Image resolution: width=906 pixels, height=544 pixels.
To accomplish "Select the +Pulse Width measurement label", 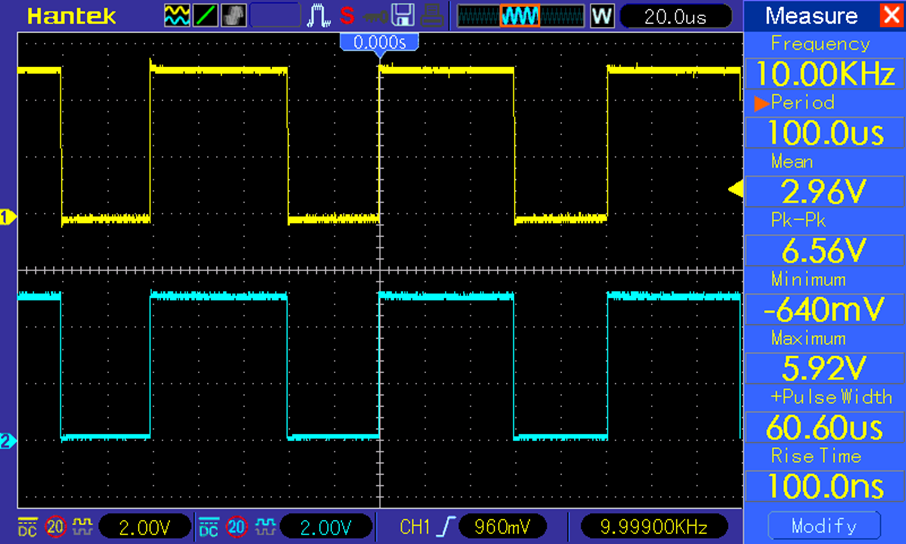I will coord(831,397).
